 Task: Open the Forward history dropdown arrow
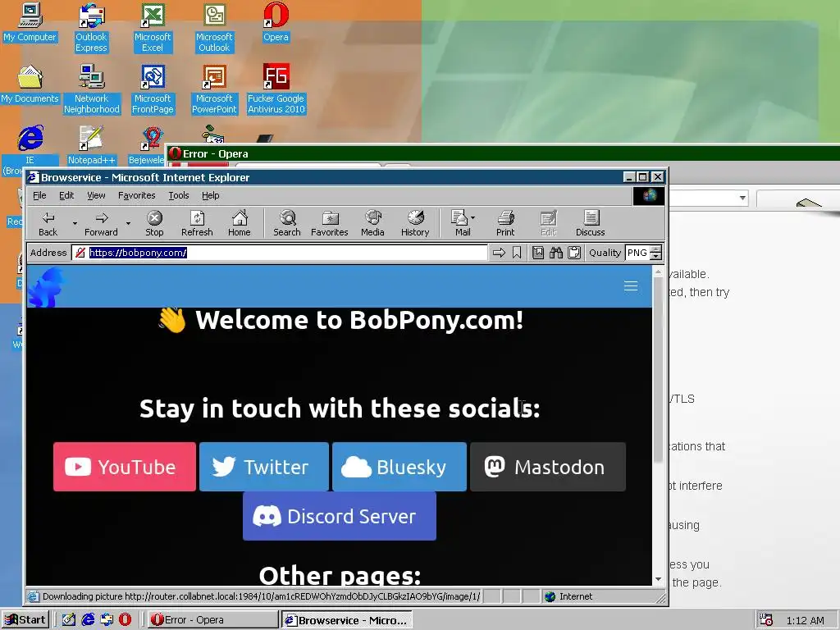point(128,223)
